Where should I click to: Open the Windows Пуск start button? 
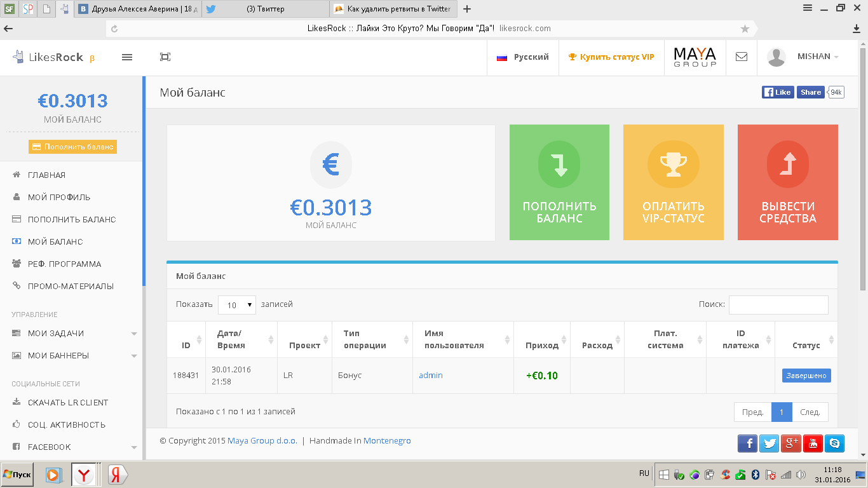pos(17,475)
